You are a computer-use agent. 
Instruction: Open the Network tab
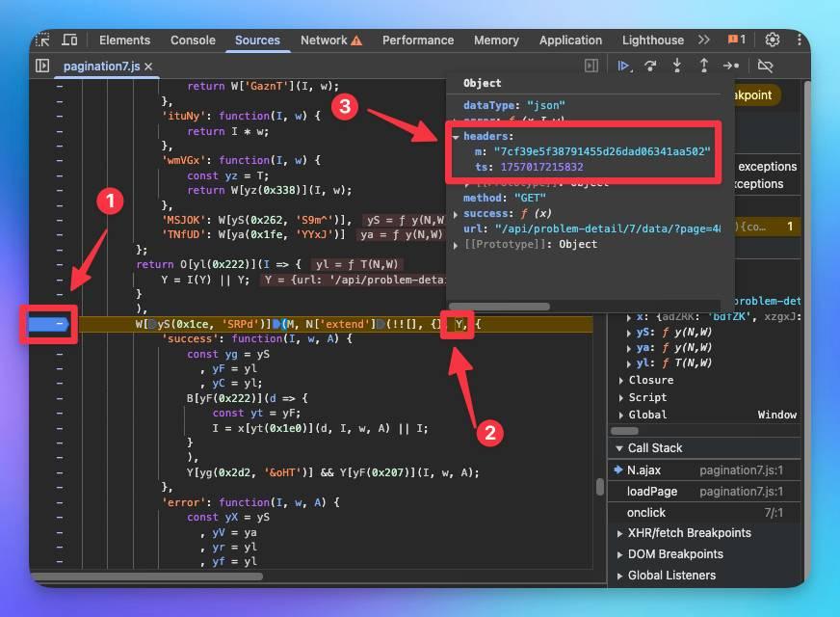pyautogui.click(x=324, y=40)
